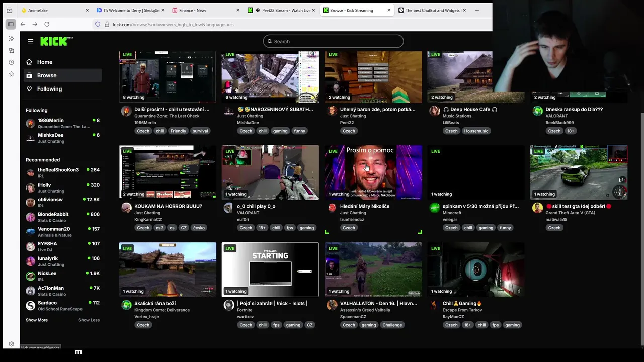Screen dimensions: 644x362
Task: Open browser history clock icon in sidebar
Action: point(11,62)
